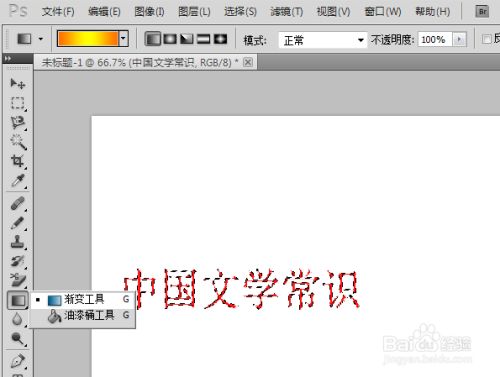The width and height of the screenshot is (500, 377).
Task: Select the History Brush tool
Action: pos(18,261)
